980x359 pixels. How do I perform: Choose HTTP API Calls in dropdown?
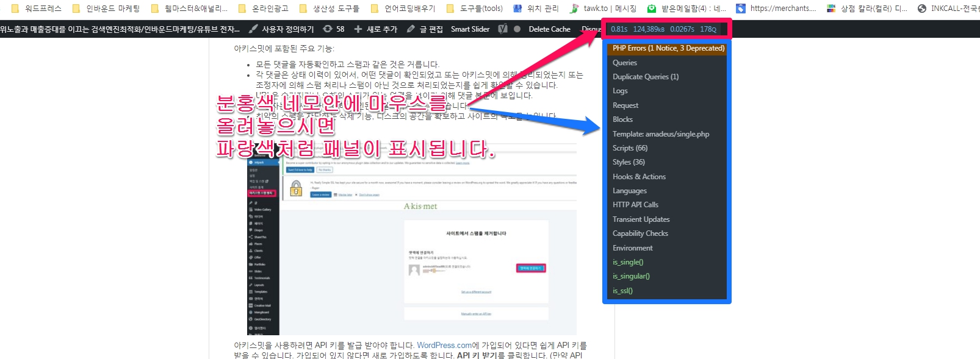[635, 205]
